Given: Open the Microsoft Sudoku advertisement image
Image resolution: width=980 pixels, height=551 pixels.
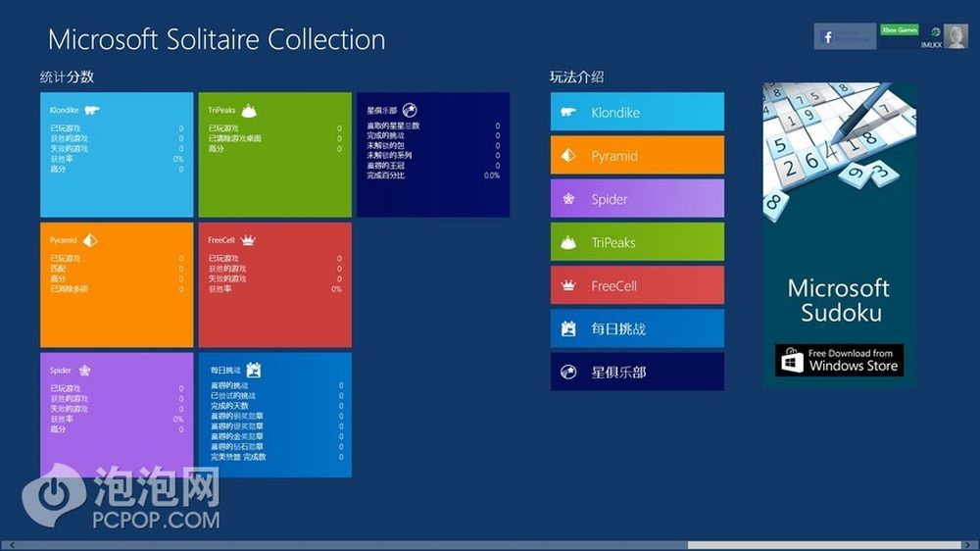Looking at the screenshot, I should point(840,235).
